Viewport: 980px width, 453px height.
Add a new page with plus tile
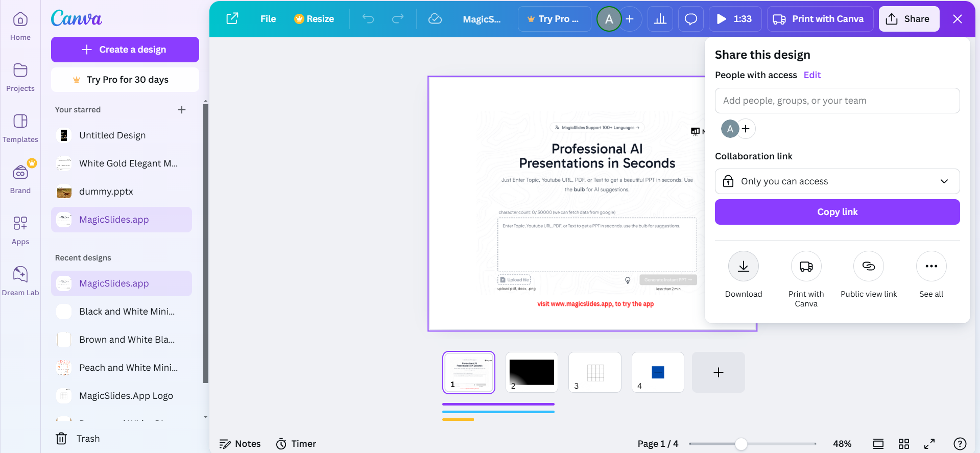(x=719, y=372)
